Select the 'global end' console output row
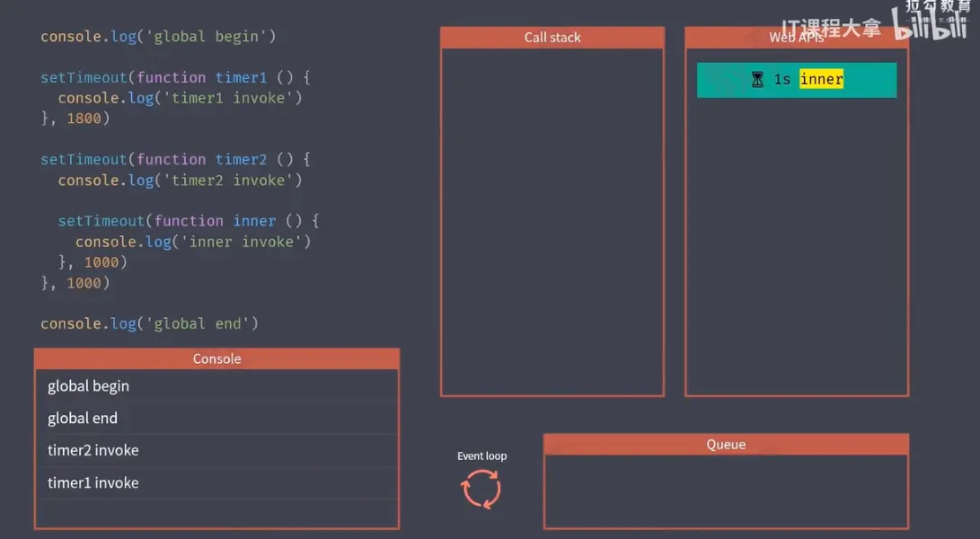Viewport: 980px width, 539px height. tap(216, 418)
